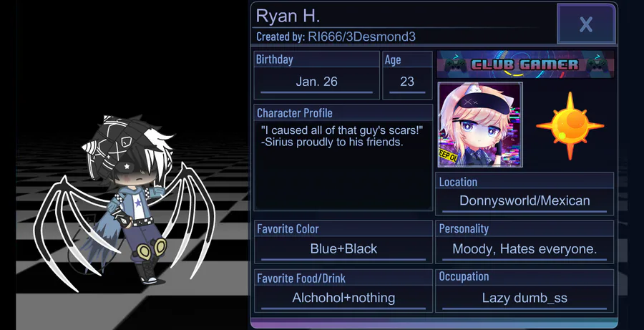Viewport: 644px width, 330px height.
Task: Tap the Club Gamer banner
Action: (x=525, y=64)
